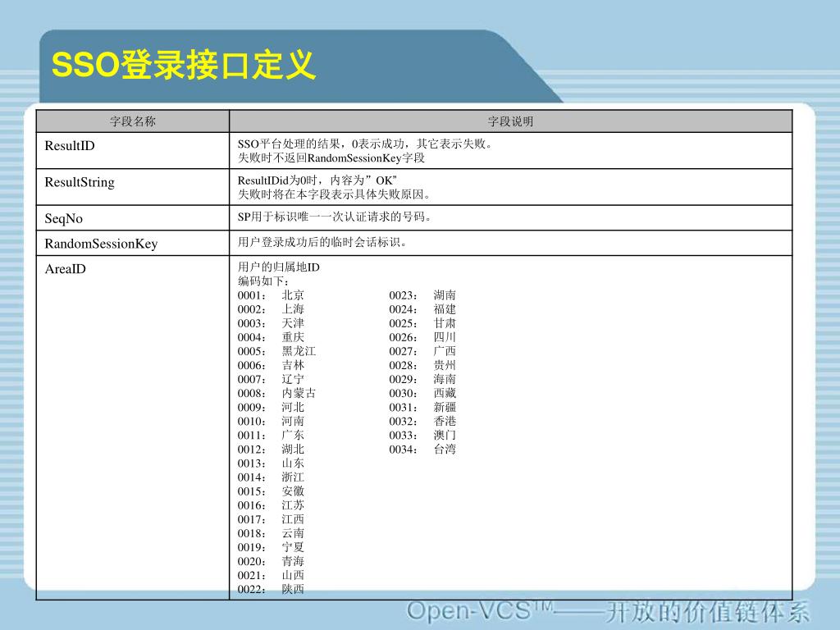840x630 pixels.
Task: Select the AreaID field name cell
Action: 133,427
